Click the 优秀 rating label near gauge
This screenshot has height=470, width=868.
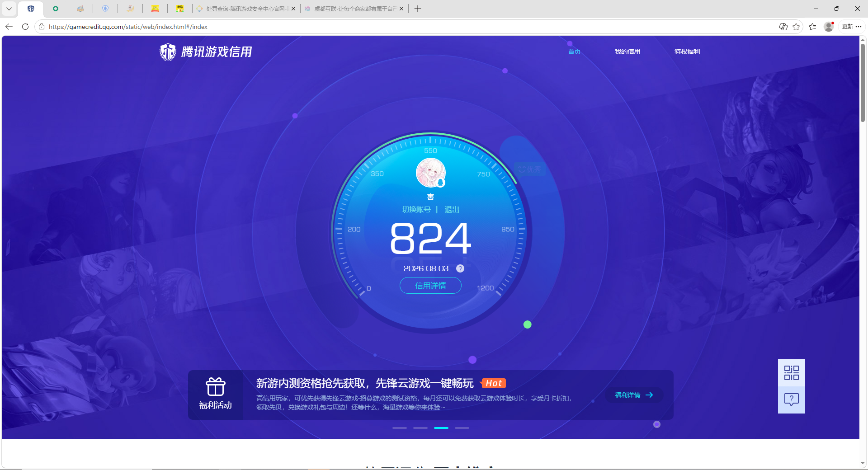530,169
